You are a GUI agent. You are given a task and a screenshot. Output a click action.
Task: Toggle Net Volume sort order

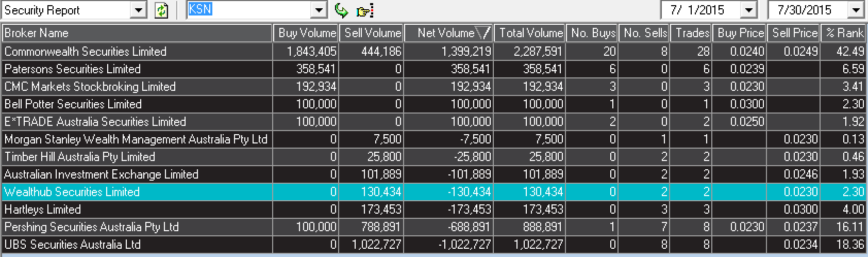click(449, 33)
